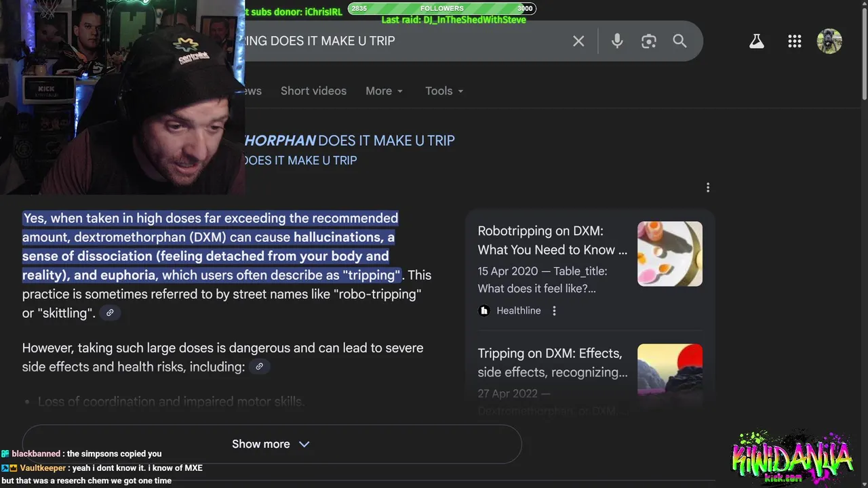Image resolution: width=868 pixels, height=488 pixels.
Task: Submit search with magnifying glass icon
Action: point(679,41)
